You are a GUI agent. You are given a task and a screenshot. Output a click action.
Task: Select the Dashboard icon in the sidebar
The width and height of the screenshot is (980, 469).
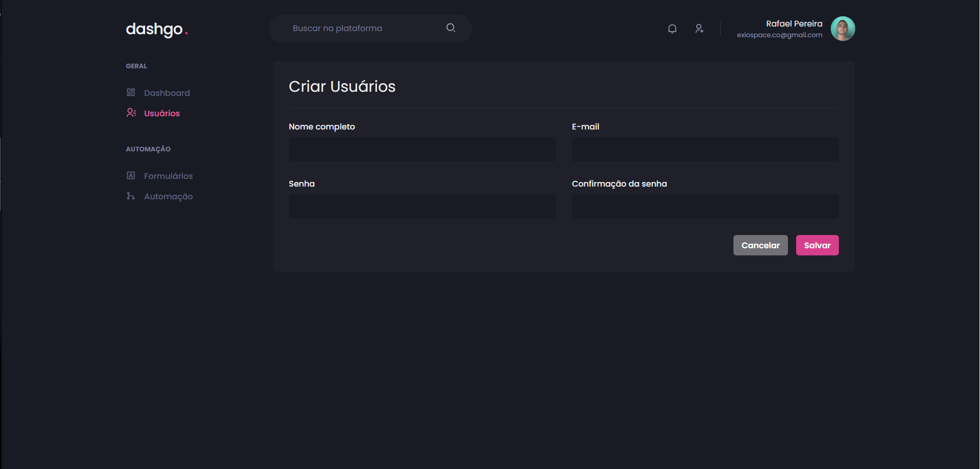131,92
